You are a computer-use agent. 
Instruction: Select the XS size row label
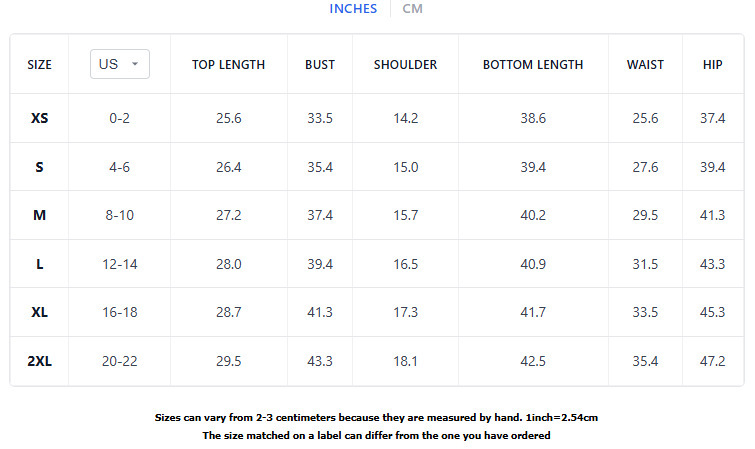(40, 118)
